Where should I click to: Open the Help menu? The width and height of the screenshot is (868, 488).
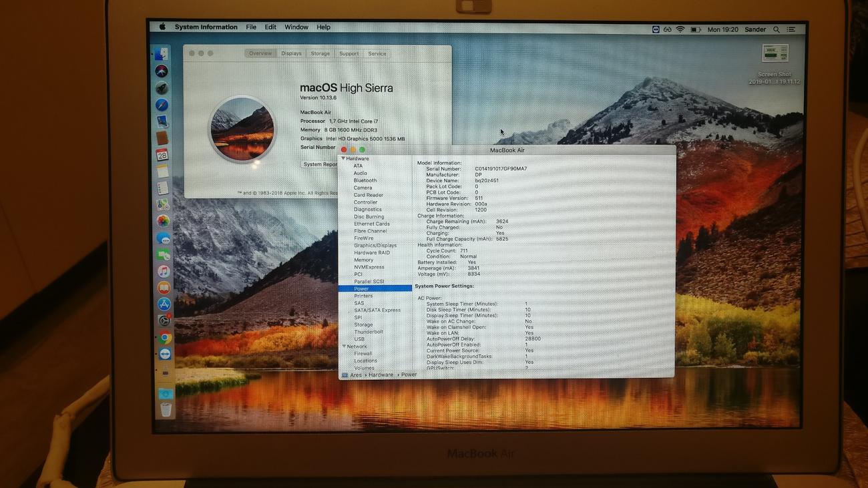coord(323,27)
